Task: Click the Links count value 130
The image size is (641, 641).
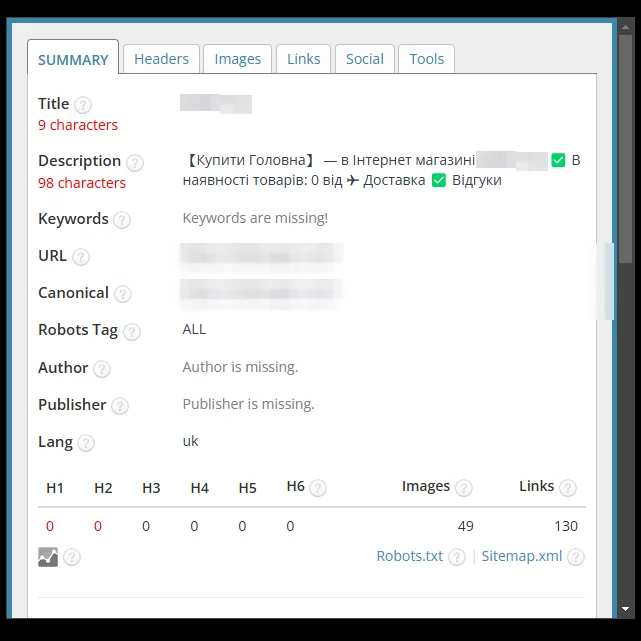Action: [566, 526]
